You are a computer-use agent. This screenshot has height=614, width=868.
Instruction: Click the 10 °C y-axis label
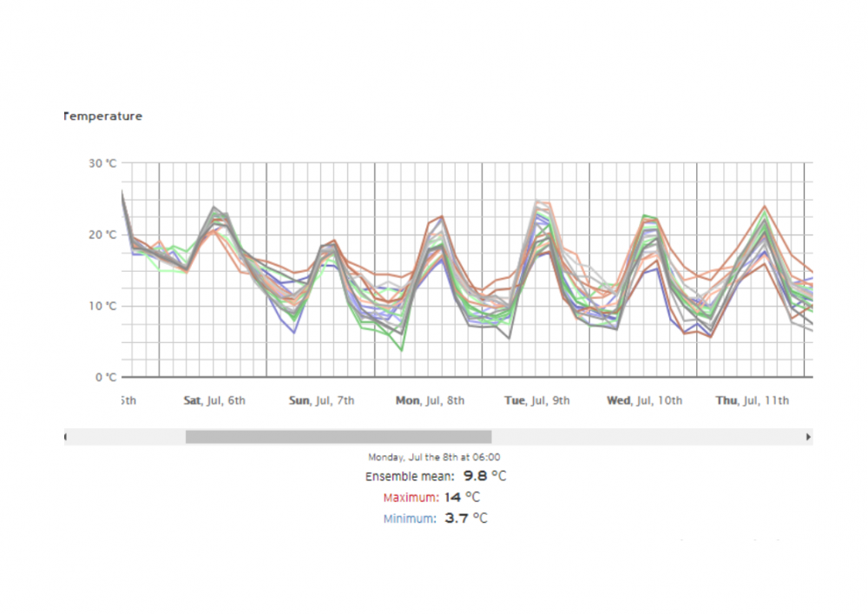(x=104, y=306)
